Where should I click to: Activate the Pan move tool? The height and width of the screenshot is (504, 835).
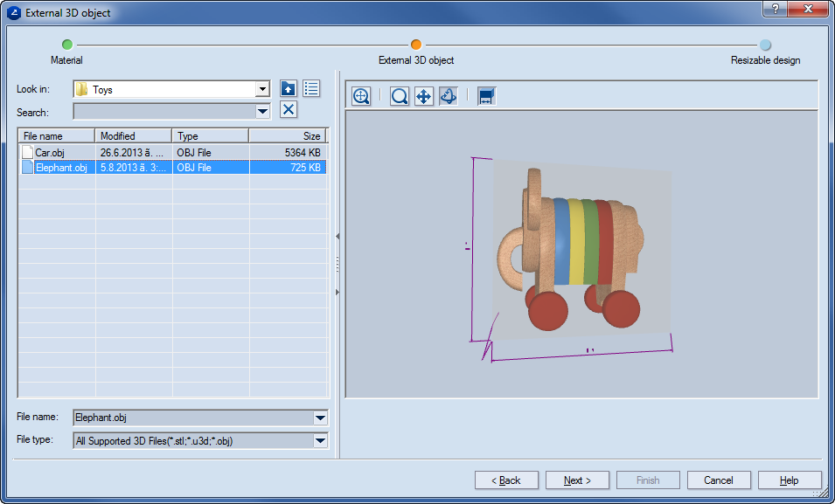tap(424, 96)
